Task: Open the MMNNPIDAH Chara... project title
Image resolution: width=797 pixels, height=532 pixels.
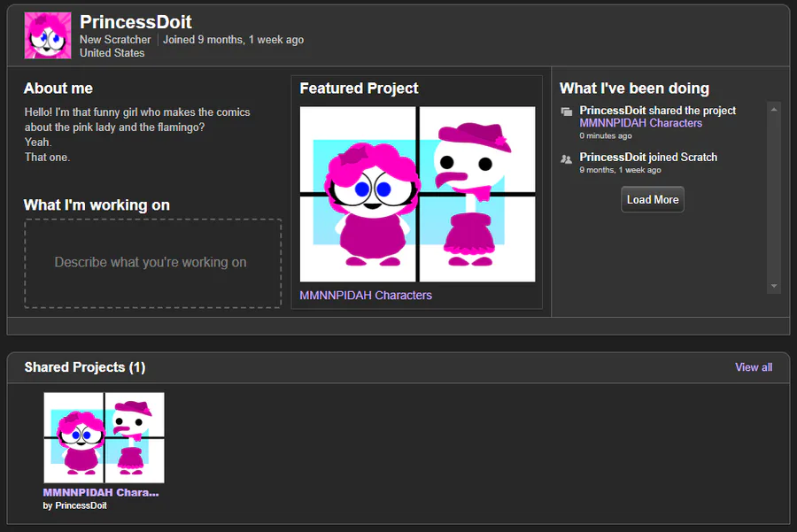Action: point(101,492)
